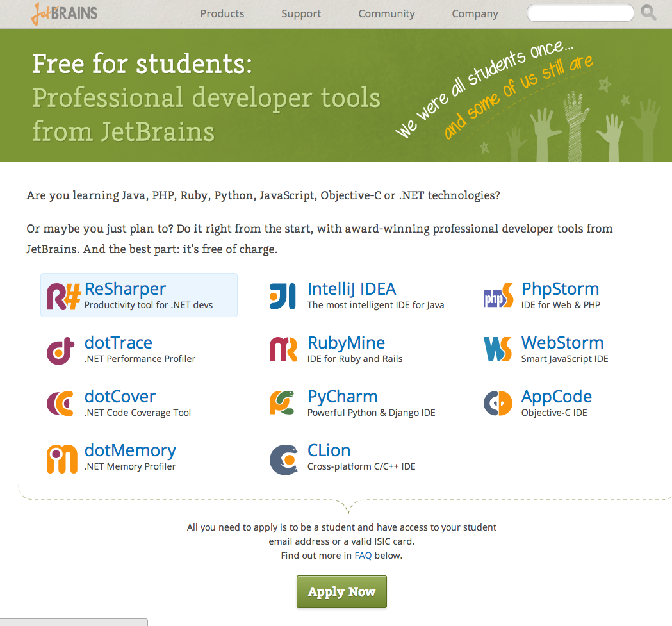Click 'Powerful Python & Django IDE' text
This screenshot has width=672, height=626.
[371, 413]
